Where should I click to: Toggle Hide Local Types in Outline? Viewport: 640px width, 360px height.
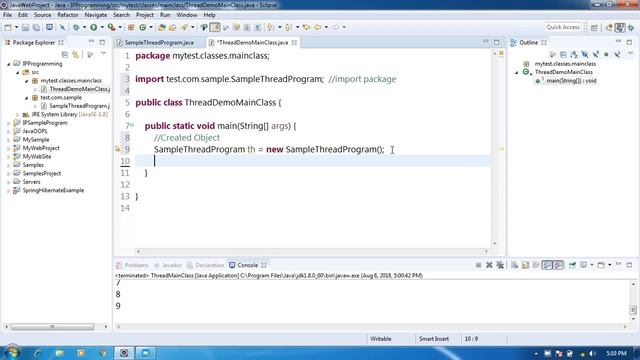(617, 54)
